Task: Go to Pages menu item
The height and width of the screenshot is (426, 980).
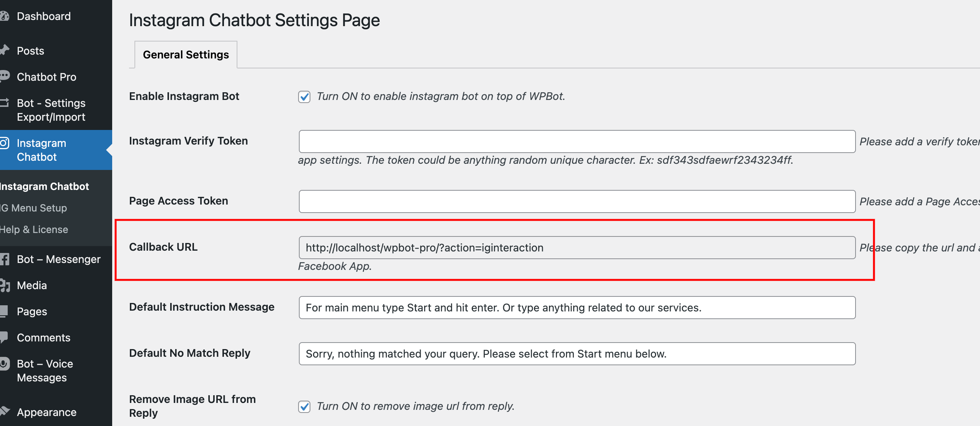Action: click(32, 311)
